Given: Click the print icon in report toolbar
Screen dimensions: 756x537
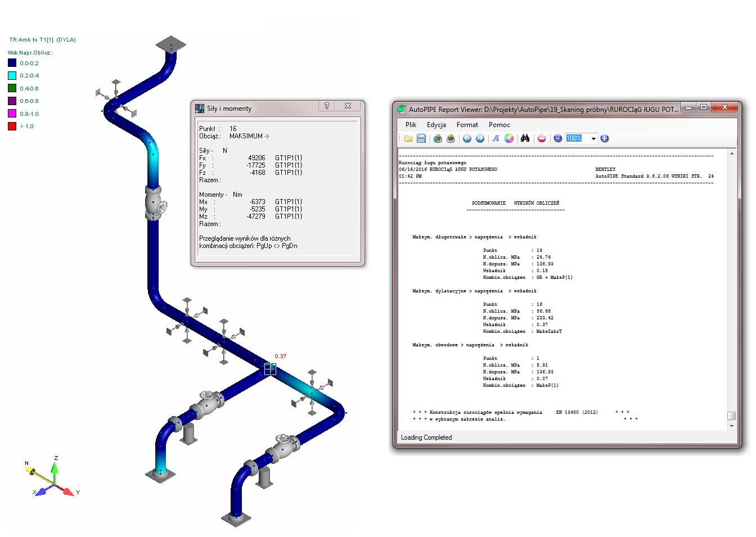Looking at the screenshot, I should 451,138.
